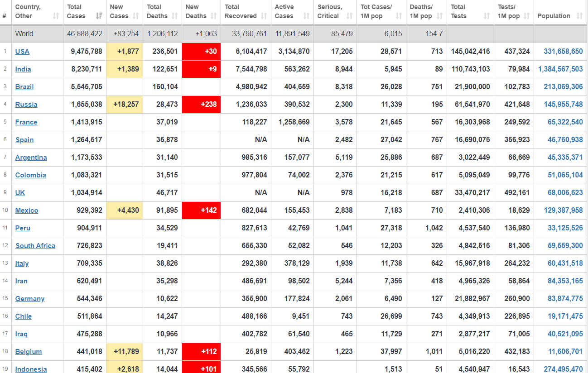Sort by Active Cases column arrows

(x=306, y=16)
